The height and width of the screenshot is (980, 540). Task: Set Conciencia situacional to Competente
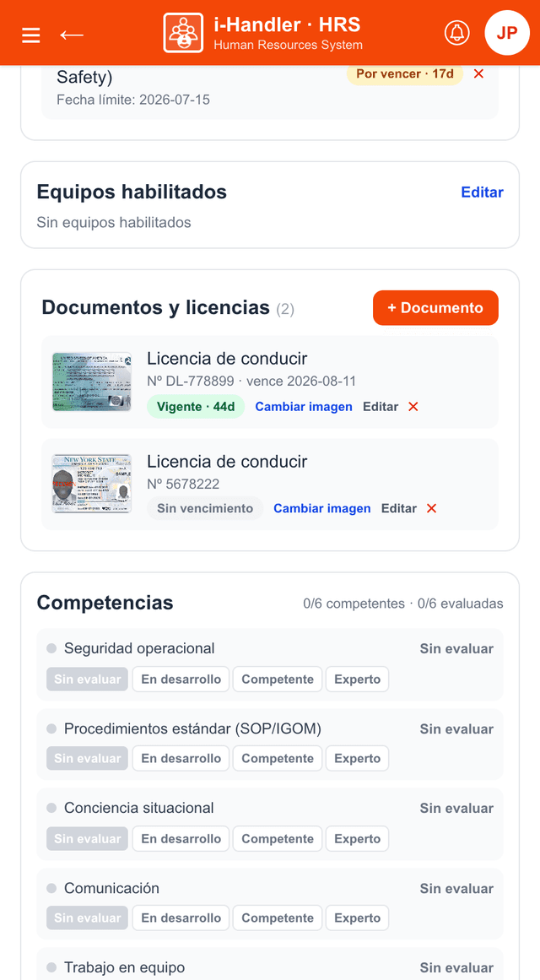coord(278,839)
